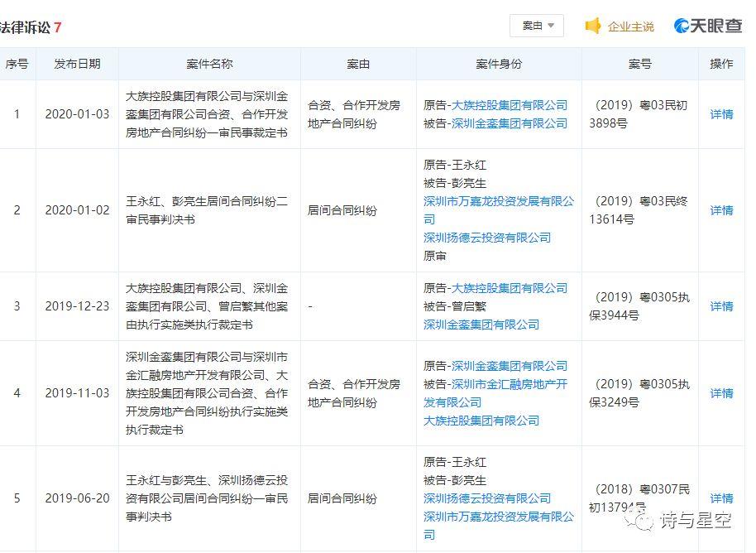Open 深圳扬德云投资有限公司 link in row 5
Screen dimensions: 756x553
point(487,498)
